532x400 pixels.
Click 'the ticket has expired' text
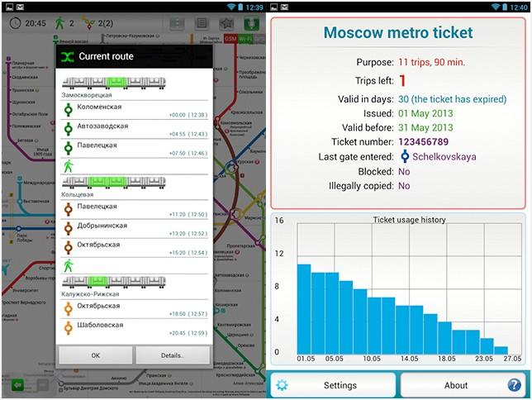[x=459, y=99]
